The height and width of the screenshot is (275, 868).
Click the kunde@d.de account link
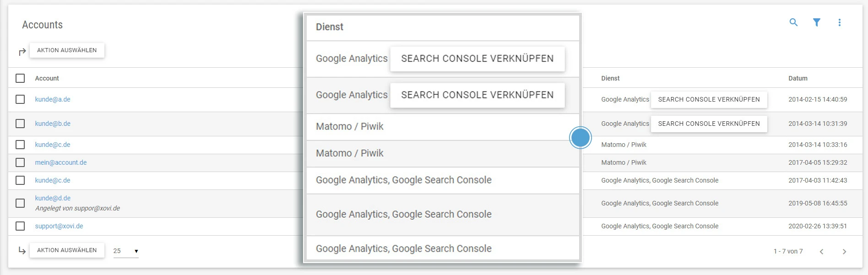53,198
